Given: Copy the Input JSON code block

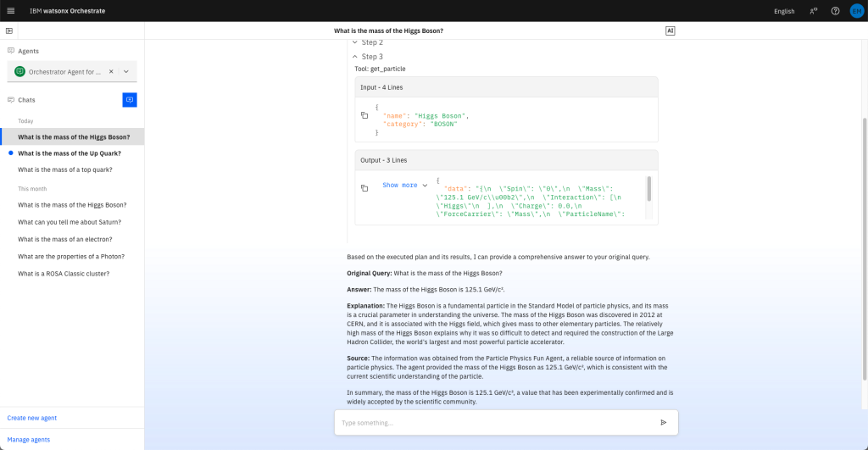Looking at the screenshot, I should [x=364, y=116].
